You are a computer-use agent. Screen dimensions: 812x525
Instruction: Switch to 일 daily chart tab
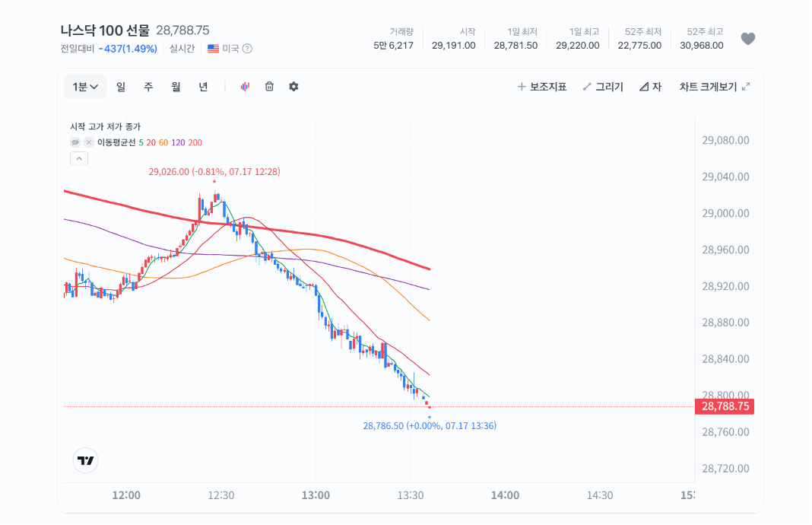[121, 87]
